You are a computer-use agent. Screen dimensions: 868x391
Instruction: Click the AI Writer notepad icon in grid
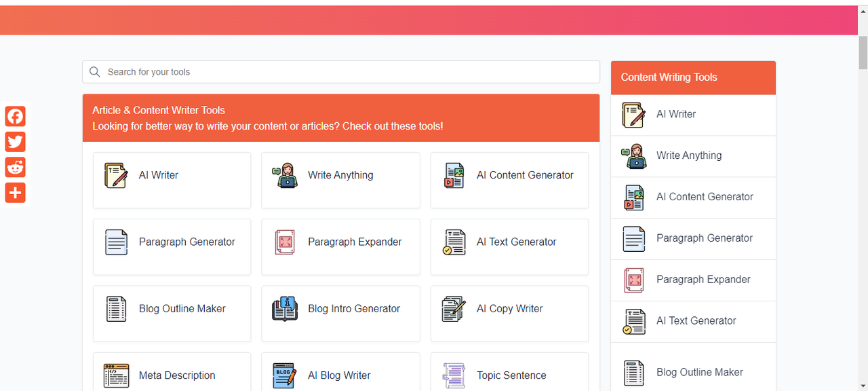pyautogui.click(x=116, y=175)
